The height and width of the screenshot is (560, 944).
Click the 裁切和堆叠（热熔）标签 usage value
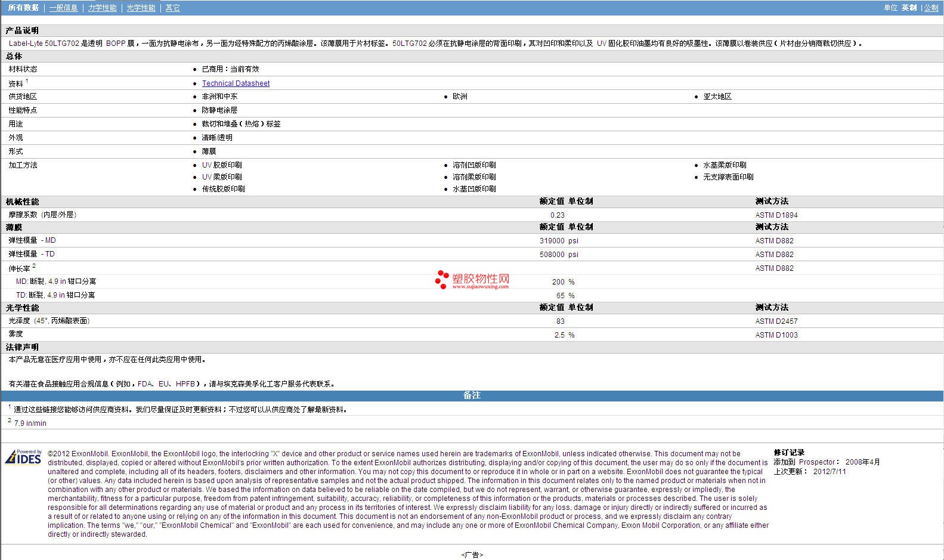coord(241,124)
